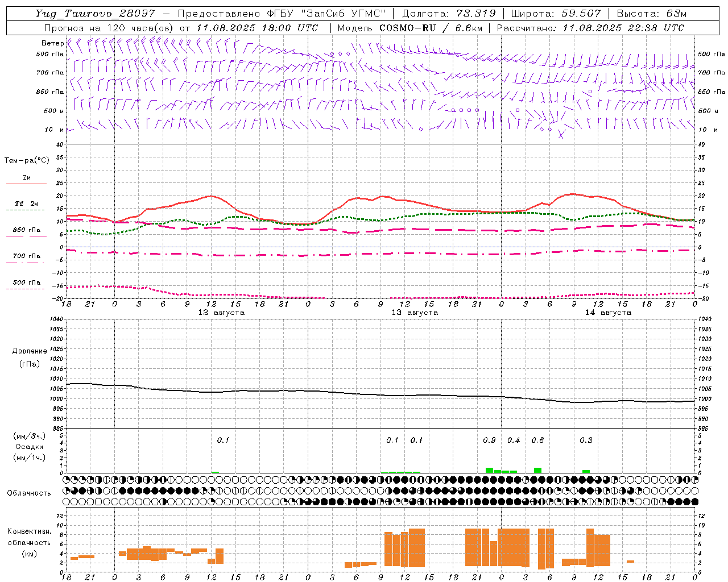The image size is (728, 582).
Task: Click the 13 августа date label
Action: pyautogui.click(x=415, y=313)
